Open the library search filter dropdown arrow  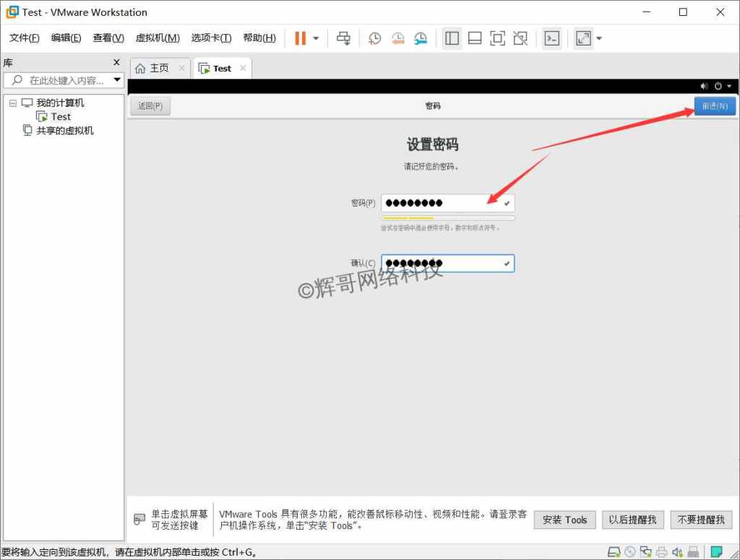pyautogui.click(x=117, y=79)
